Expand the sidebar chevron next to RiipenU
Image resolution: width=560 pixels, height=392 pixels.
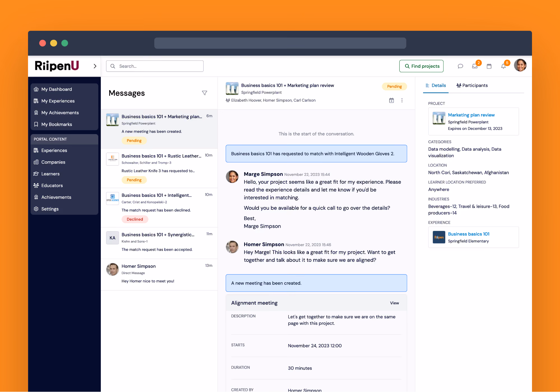click(x=95, y=66)
